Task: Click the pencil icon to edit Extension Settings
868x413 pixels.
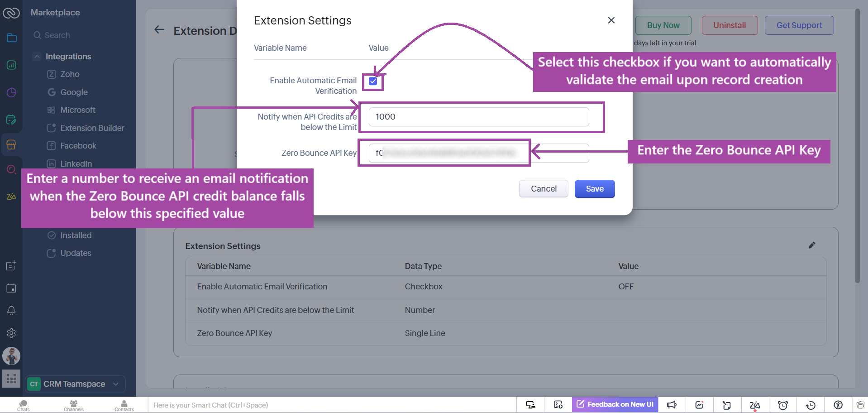Action: (x=812, y=245)
